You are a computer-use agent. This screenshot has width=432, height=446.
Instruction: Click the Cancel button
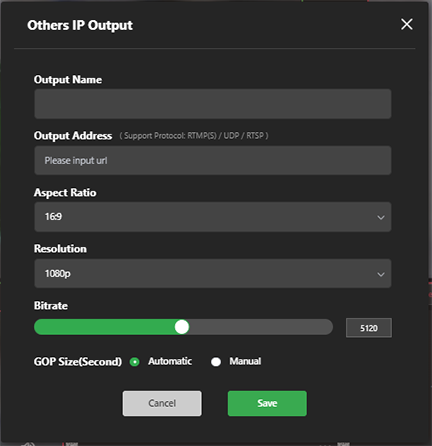tap(162, 403)
